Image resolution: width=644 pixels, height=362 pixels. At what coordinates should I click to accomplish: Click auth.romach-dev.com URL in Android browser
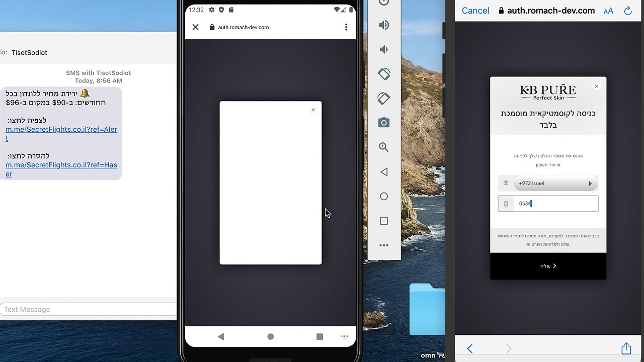click(243, 27)
